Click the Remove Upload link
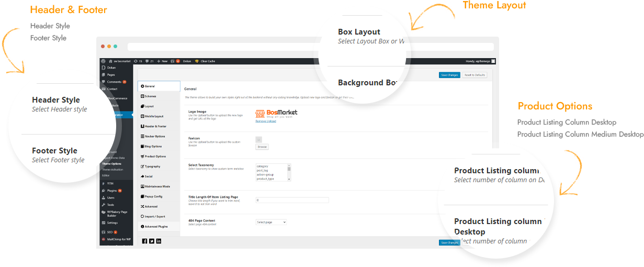Viewport: 644px width, 267px height. click(266, 121)
